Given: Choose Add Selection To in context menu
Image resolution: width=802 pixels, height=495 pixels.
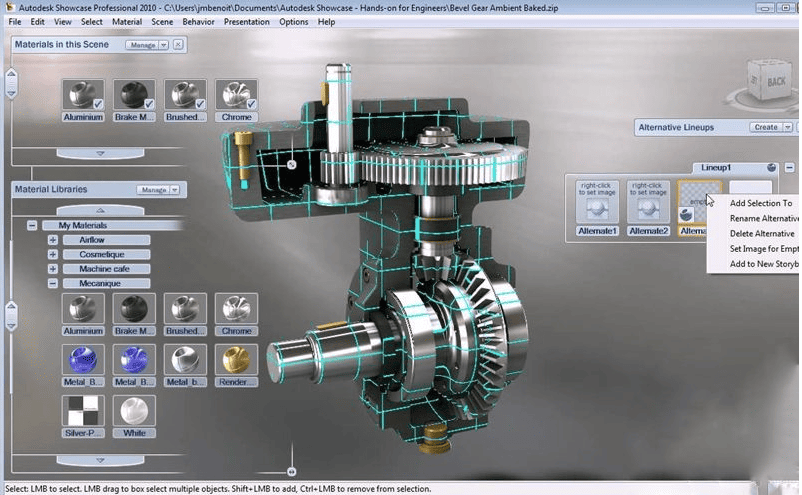Looking at the screenshot, I should click(x=761, y=203).
